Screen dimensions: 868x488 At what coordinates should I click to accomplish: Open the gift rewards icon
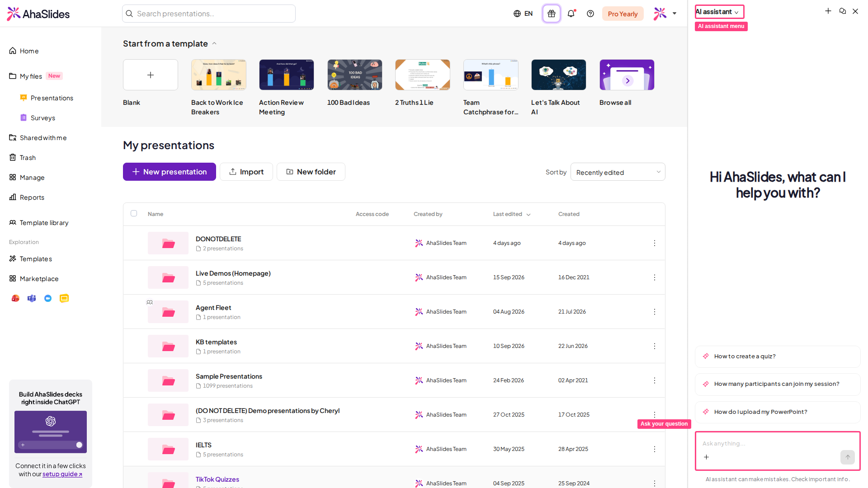click(552, 14)
